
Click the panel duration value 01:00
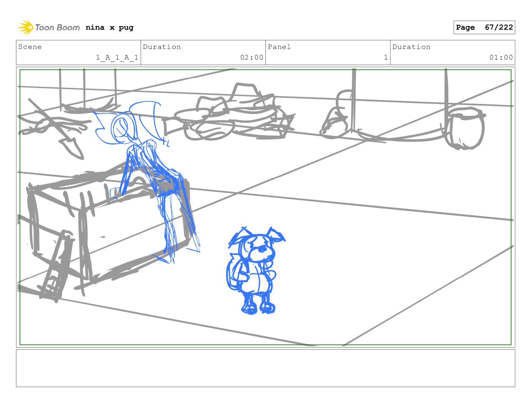(501, 57)
